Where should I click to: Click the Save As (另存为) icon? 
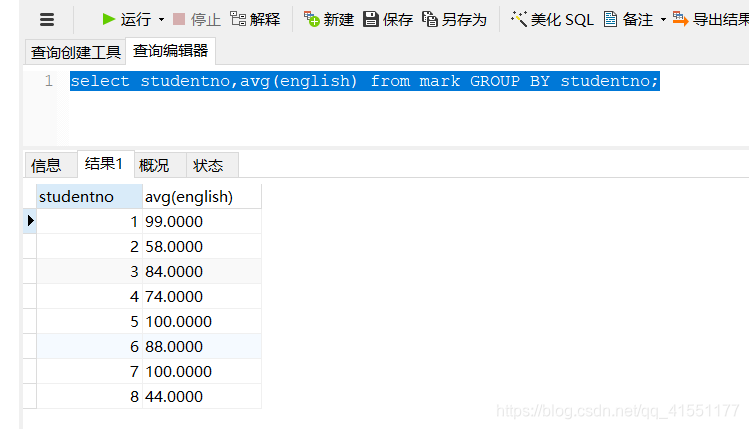coord(430,19)
